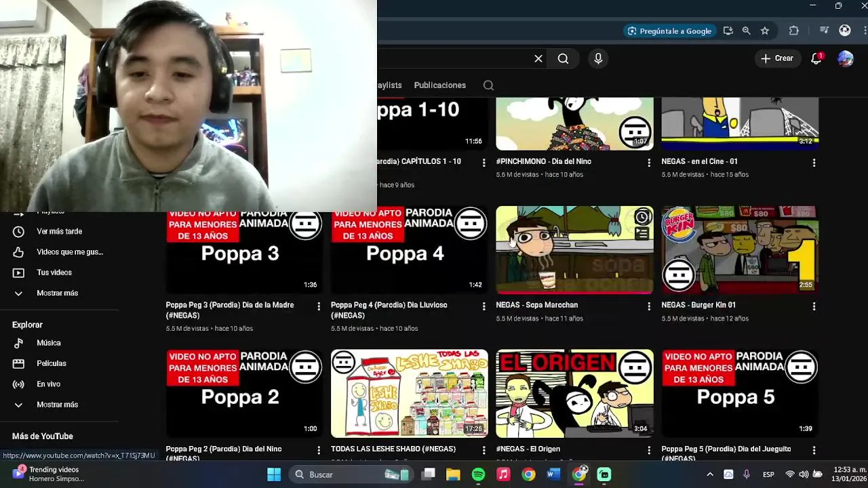Search within channel magnifier icon
This screenshot has height=488, width=868.
(x=488, y=85)
